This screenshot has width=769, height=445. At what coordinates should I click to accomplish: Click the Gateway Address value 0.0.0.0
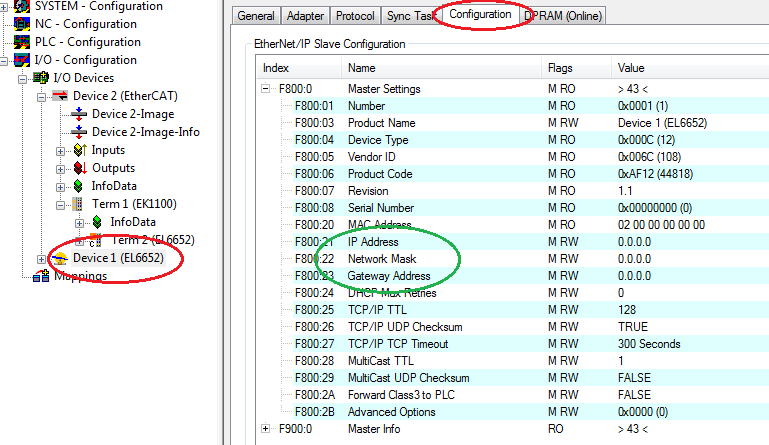pos(634,276)
